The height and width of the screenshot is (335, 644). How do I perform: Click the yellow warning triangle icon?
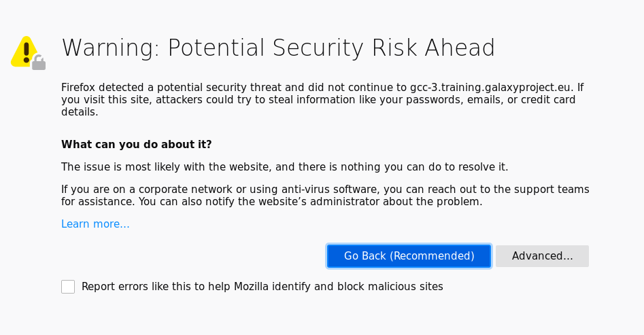click(25, 52)
